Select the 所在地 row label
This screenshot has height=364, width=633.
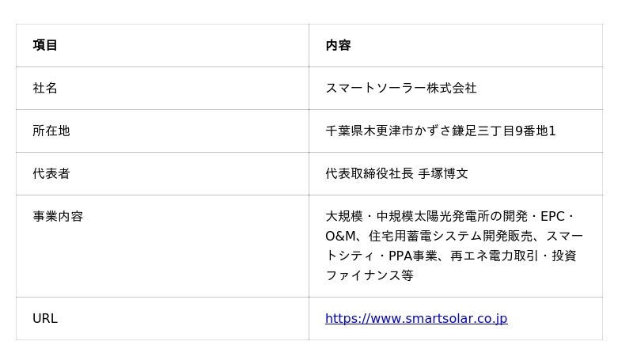click(x=51, y=131)
